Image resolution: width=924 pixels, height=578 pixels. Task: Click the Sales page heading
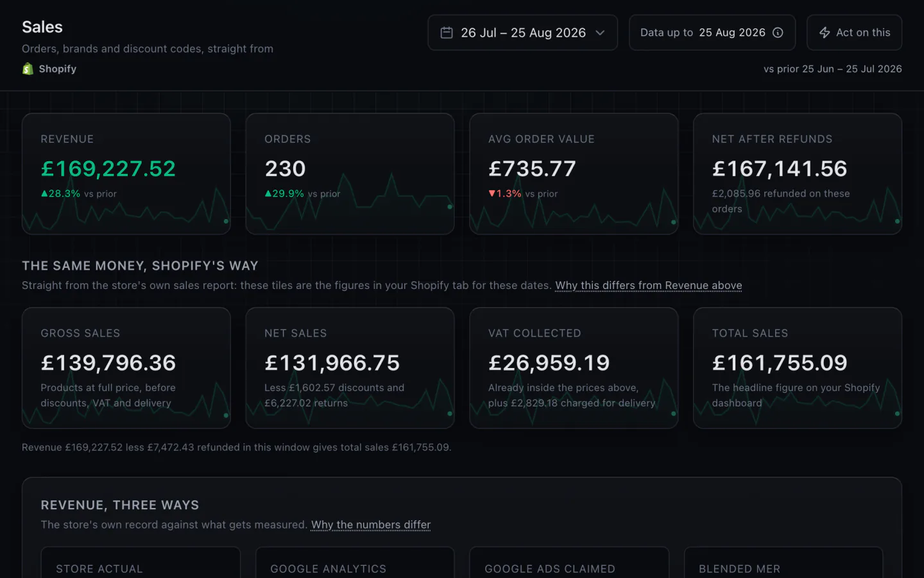tap(42, 27)
